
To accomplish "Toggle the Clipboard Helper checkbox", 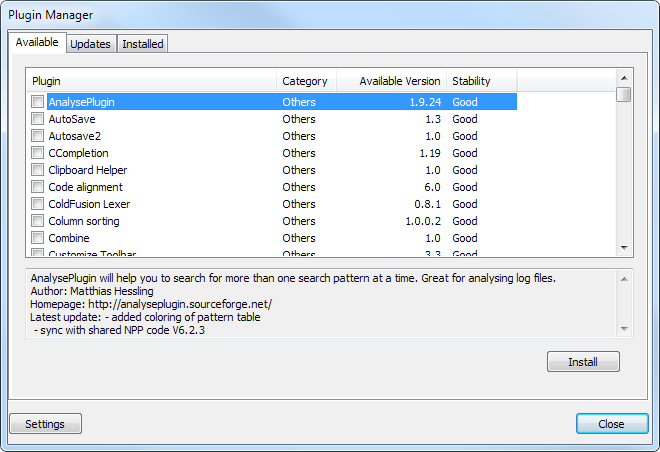I will pyautogui.click(x=37, y=170).
